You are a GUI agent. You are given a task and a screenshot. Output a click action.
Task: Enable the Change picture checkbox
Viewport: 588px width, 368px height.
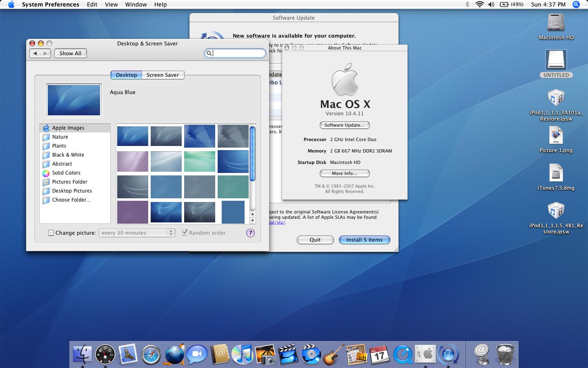pyautogui.click(x=51, y=233)
